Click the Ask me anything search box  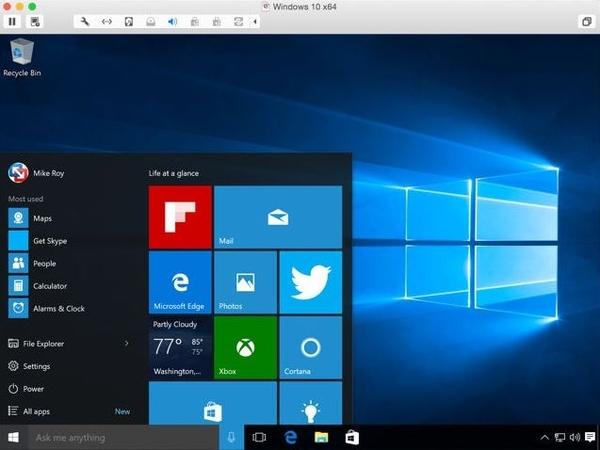click(123, 437)
